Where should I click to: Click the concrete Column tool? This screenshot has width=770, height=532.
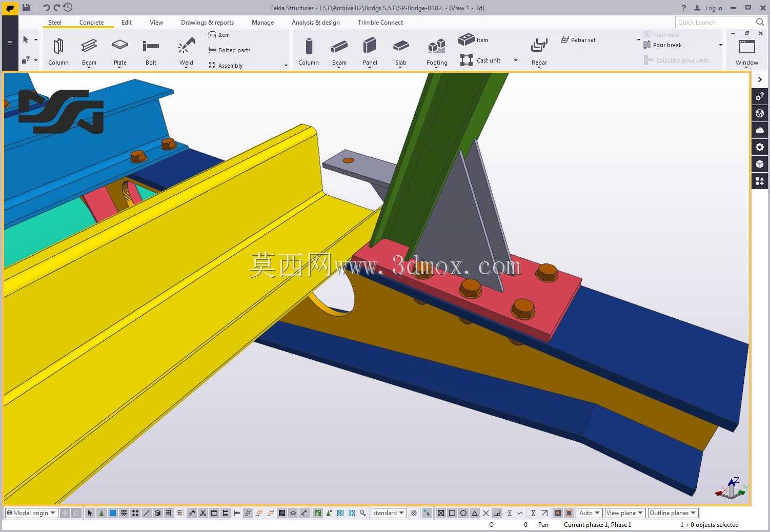coord(309,51)
